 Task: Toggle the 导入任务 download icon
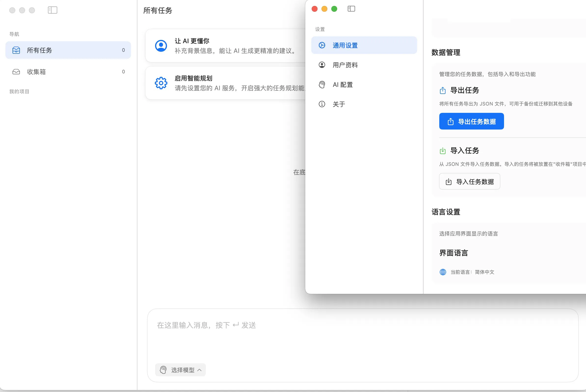[442, 151]
